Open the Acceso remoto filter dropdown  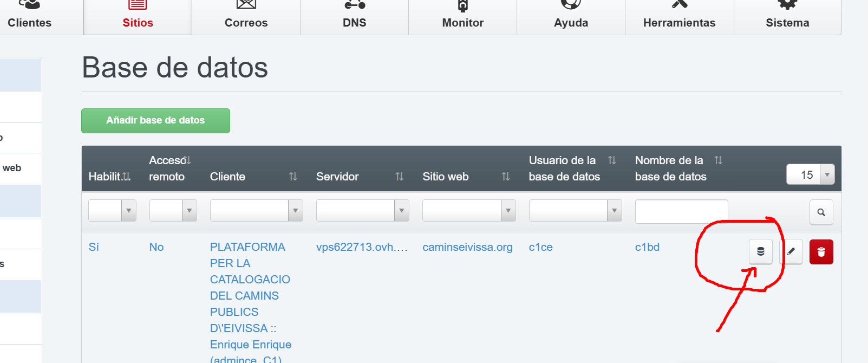(x=173, y=211)
